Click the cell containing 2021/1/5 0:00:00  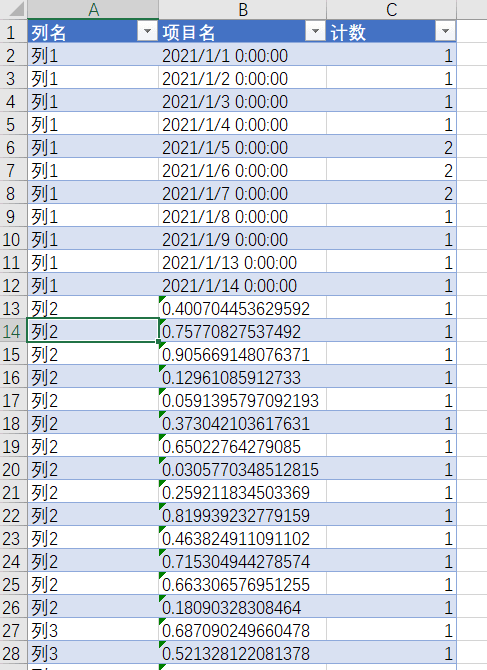coord(242,148)
